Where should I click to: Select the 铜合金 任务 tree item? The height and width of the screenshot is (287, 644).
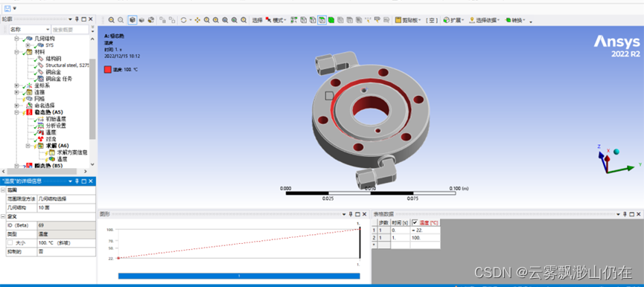point(59,79)
